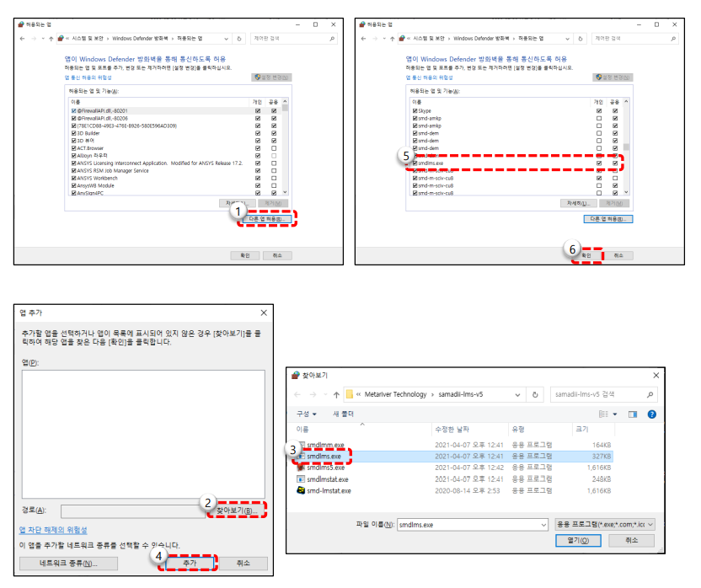Open the 파일 이름 combo box dropdown

coord(543,524)
